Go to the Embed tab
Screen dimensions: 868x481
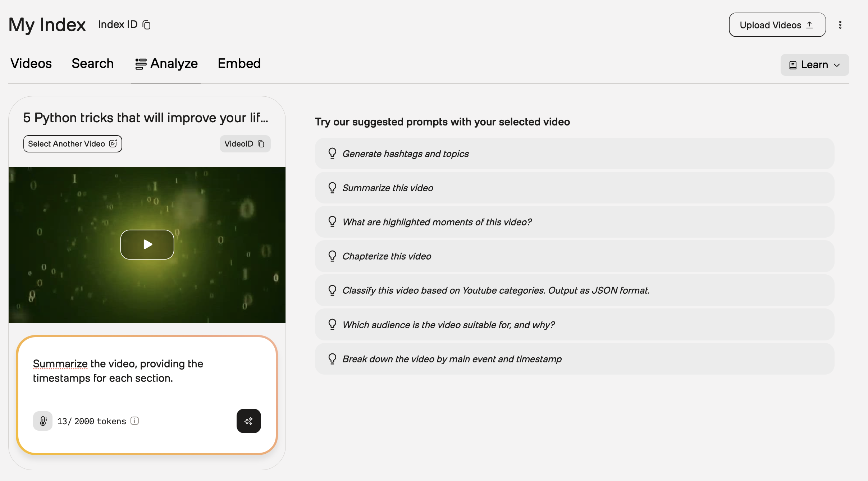tap(239, 64)
